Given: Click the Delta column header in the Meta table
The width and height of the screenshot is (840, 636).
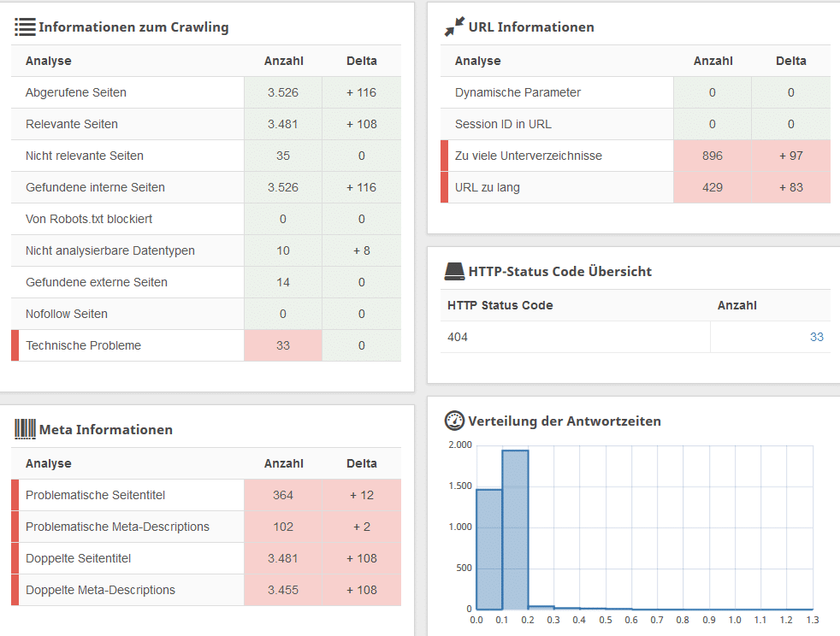Looking at the screenshot, I should coord(362,463).
